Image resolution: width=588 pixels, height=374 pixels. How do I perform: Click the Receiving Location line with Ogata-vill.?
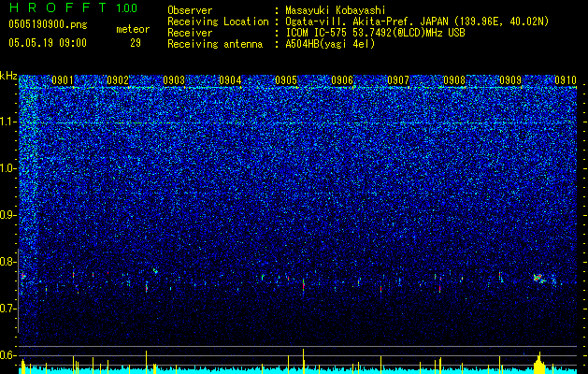point(358,22)
